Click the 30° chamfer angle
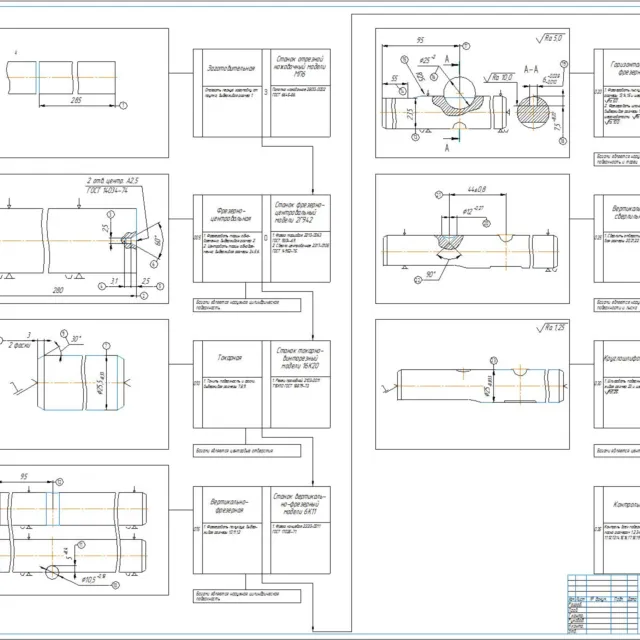Image resolution: width=640 pixels, height=640 pixels. (76, 339)
